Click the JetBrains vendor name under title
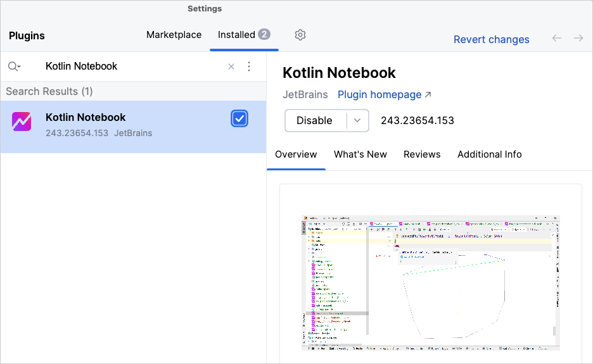This screenshot has width=593, height=364. (305, 94)
